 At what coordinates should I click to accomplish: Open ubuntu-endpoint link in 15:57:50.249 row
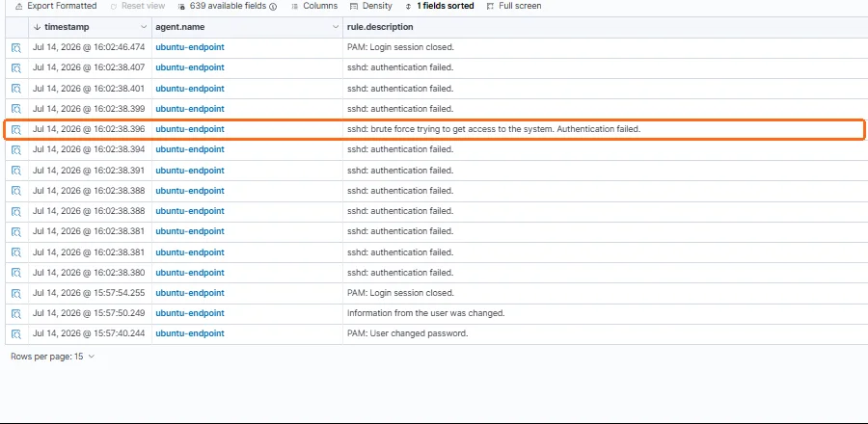(190, 313)
